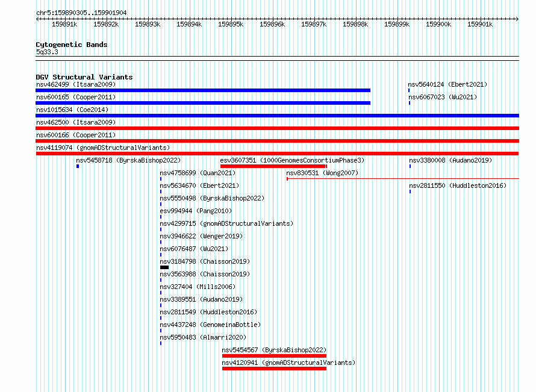Click the left arrow end of the ruler
This screenshot has height=392, width=536.
pyautogui.click(x=37, y=19)
